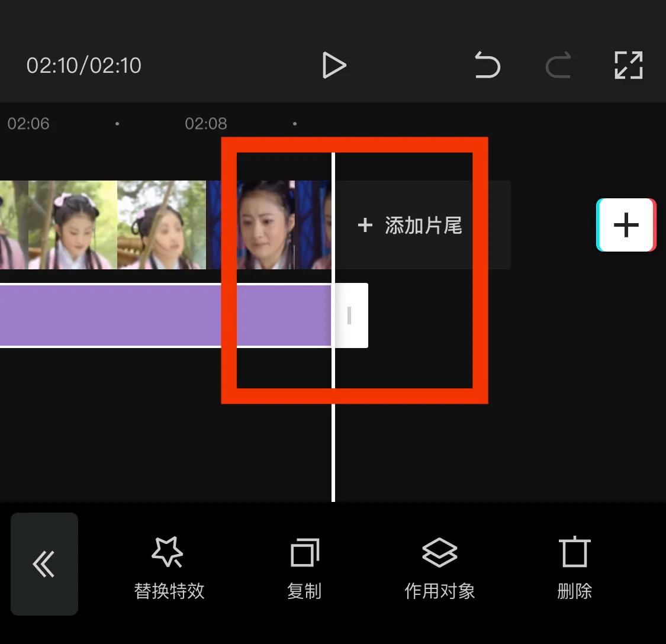Tap the plus icon to add media
666x644 pixels.
(626, 225)
